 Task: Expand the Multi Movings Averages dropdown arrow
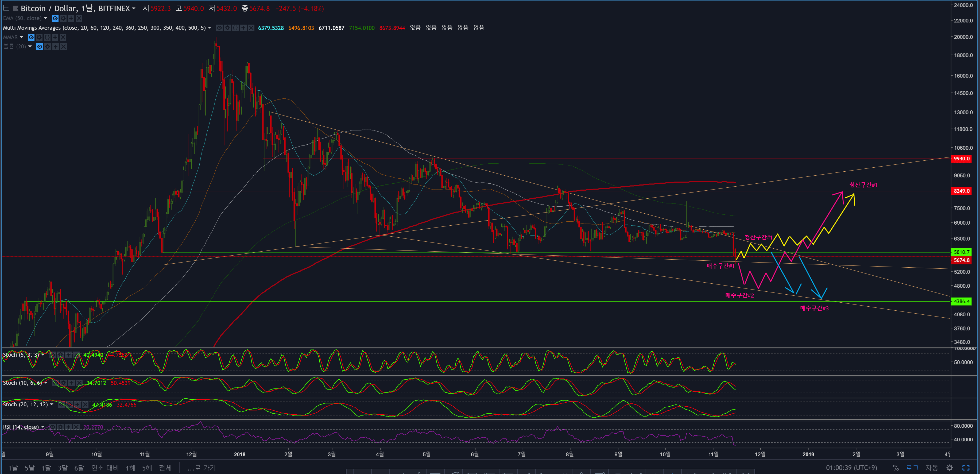[209, 28]
